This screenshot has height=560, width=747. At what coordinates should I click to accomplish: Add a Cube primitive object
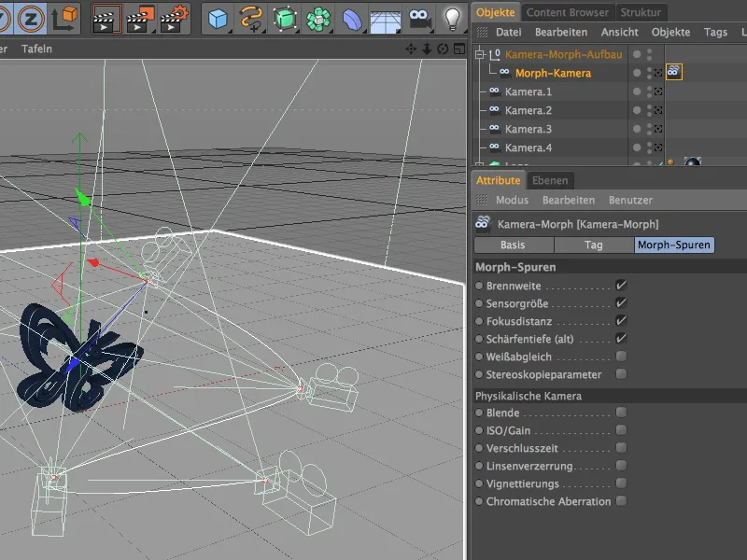coord(218,19)
